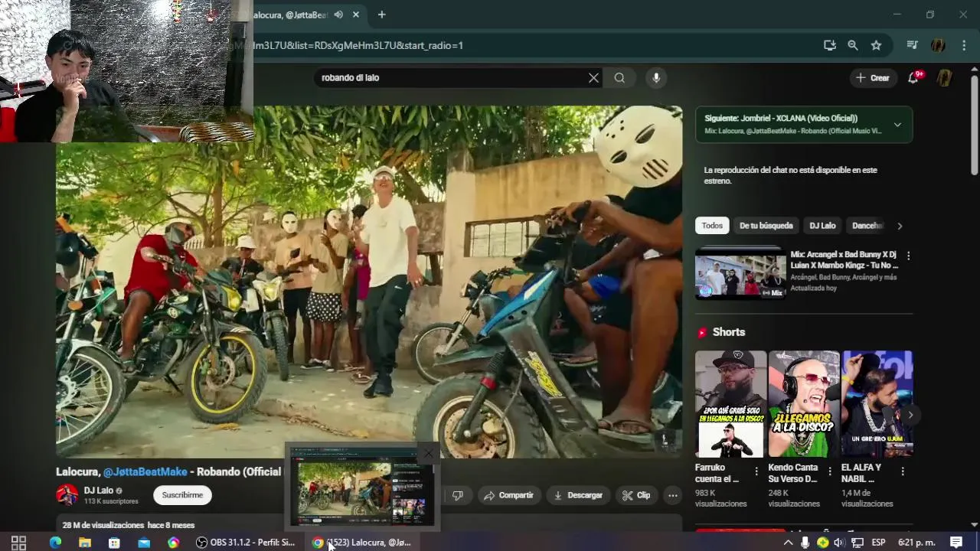This screenshot has width=980, height=551.
Task: Select the Todos filter chip
Action: tap(712, 226)
